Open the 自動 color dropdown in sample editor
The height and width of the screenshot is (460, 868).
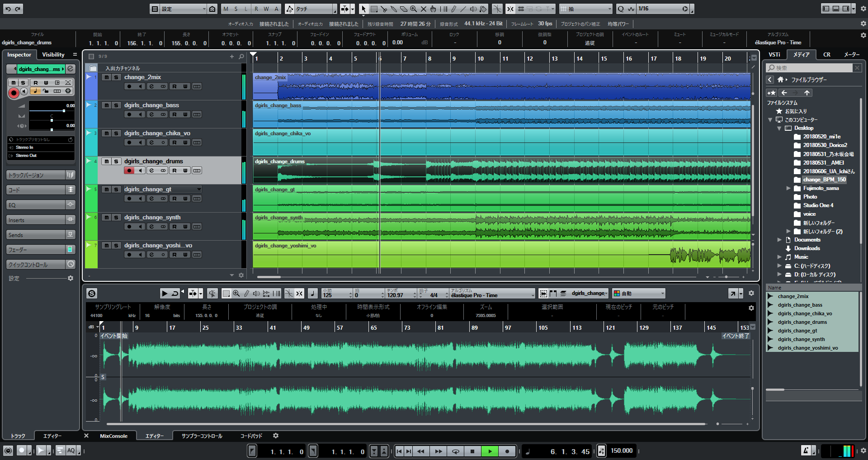639,294
